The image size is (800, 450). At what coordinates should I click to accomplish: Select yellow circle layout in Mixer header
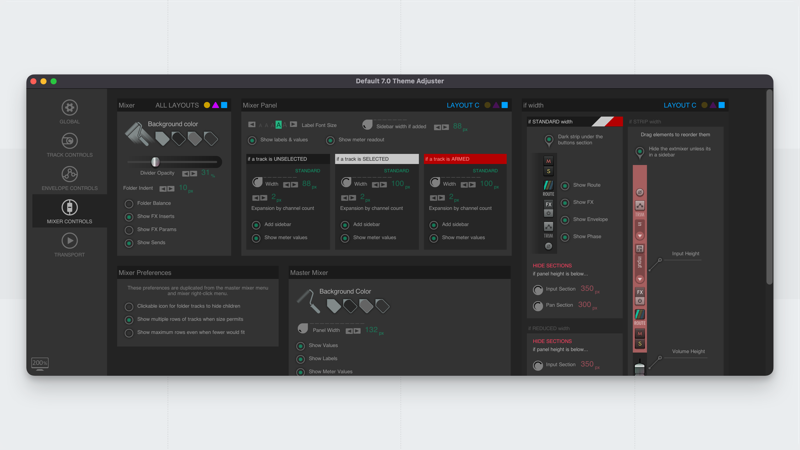(x=207, y=105)
